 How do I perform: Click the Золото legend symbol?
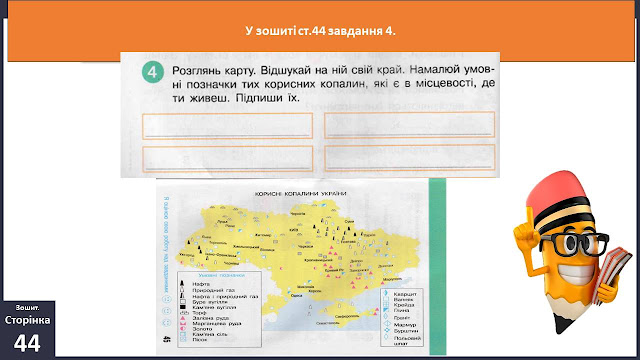coord(182,329)
